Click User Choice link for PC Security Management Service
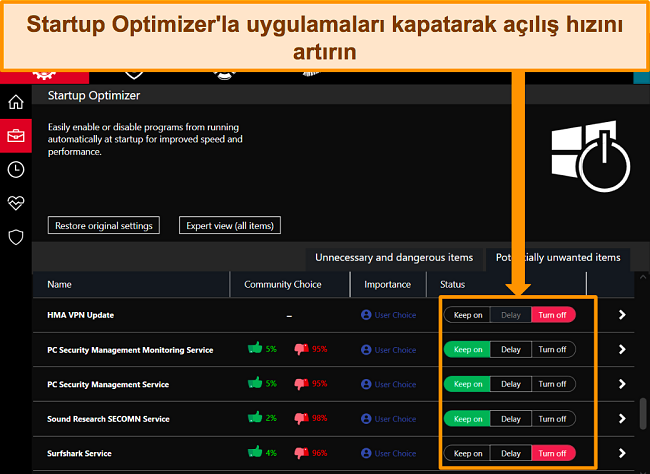 coord(395,384)
